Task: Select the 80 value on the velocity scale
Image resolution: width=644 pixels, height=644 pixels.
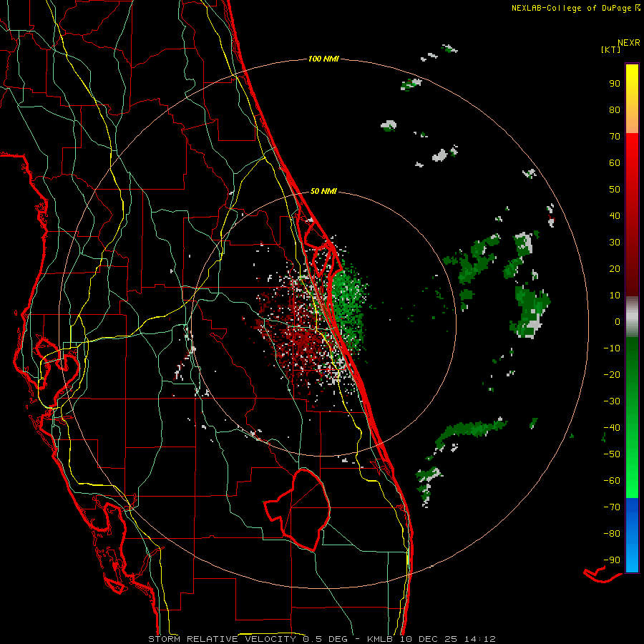Action: click(x=615, y=110)
